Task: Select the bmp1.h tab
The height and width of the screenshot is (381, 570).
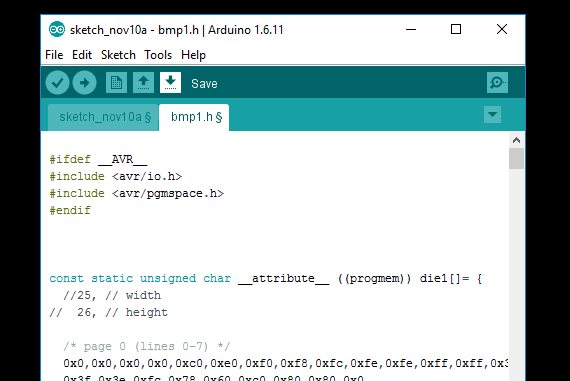Action: coord(194,117)
